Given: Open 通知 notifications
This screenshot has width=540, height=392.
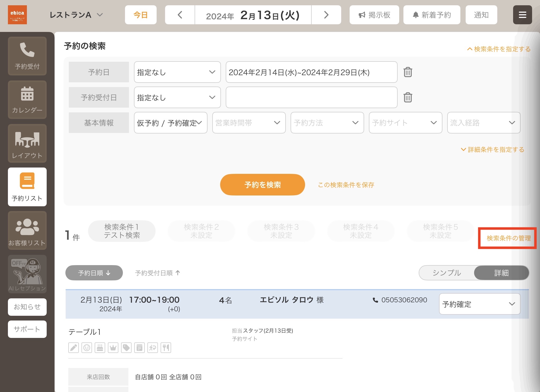Looking at the screenshot, I should click(481, 15).
